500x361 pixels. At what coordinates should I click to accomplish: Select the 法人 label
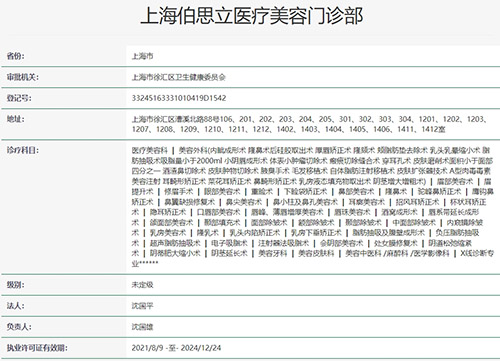tap(16, 306)
